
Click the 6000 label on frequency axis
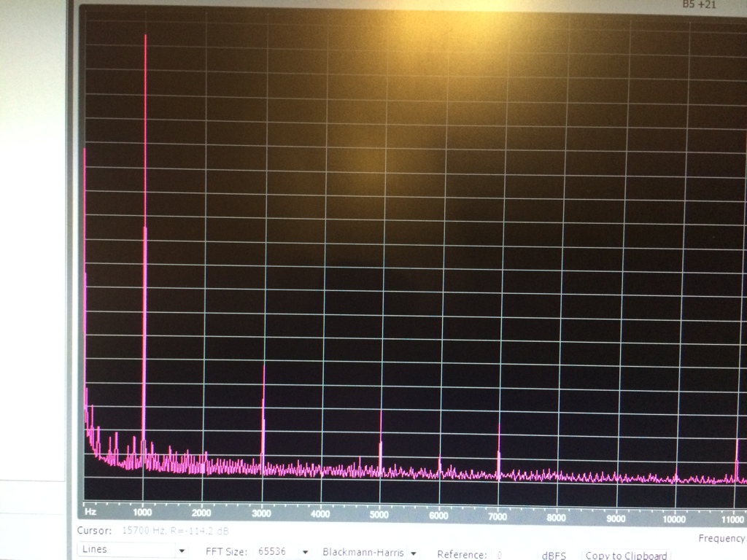click(438, 516)
